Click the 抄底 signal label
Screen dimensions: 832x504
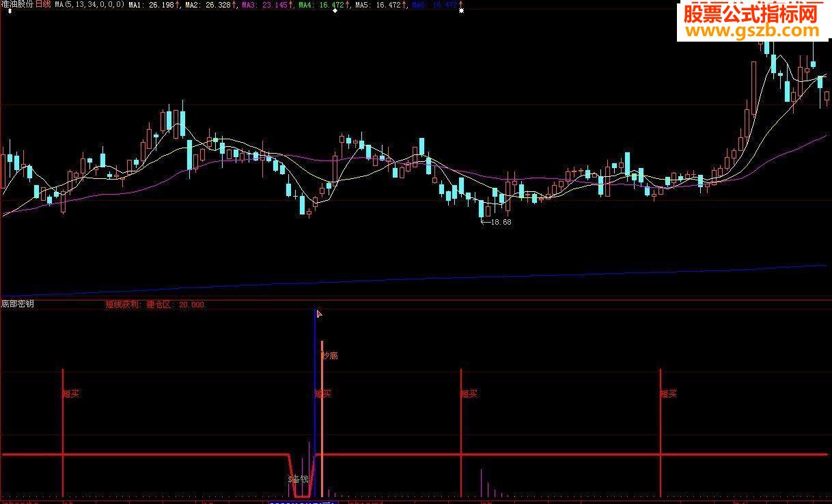click(330, 356)
